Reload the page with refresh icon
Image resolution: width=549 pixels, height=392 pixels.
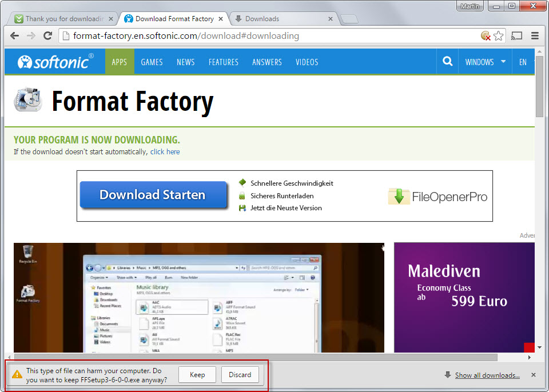pyautogui.click(x=47, y=35)
